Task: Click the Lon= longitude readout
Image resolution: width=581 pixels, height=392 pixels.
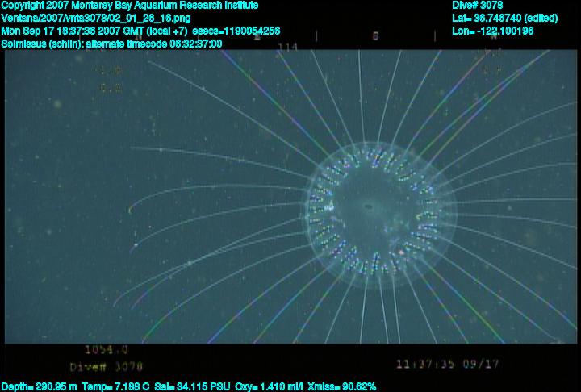Action: [493, 31]
